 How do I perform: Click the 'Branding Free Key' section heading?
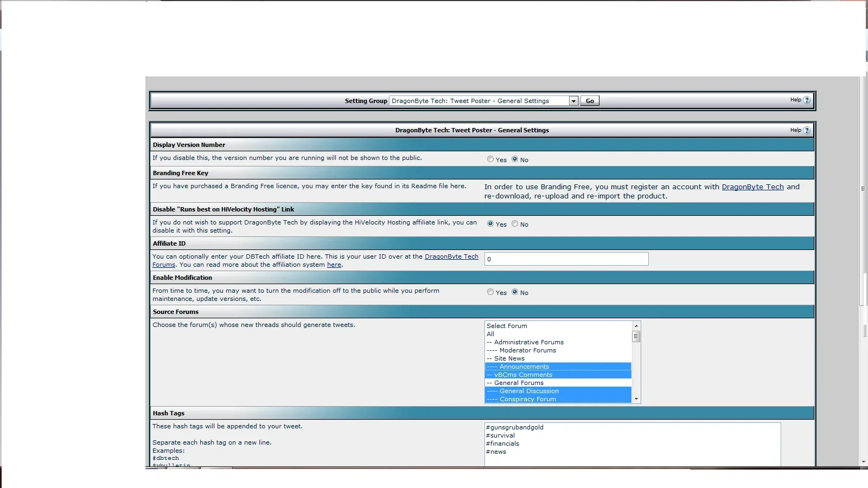[x=181, y=173]
